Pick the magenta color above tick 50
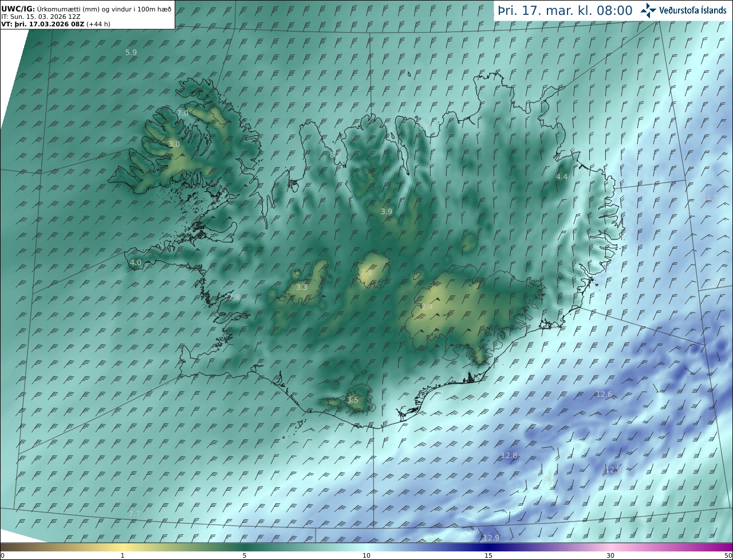The height and width of the screenshot is (560, 733). [x=728, y=547]
